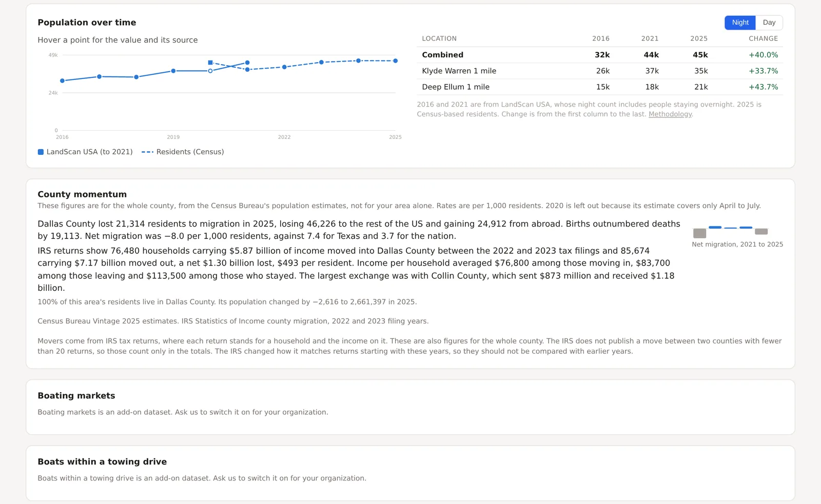The height and width of the screenshot is (504, 821).
Task: Click the CHANGE column header
Action: pos(763,38)
